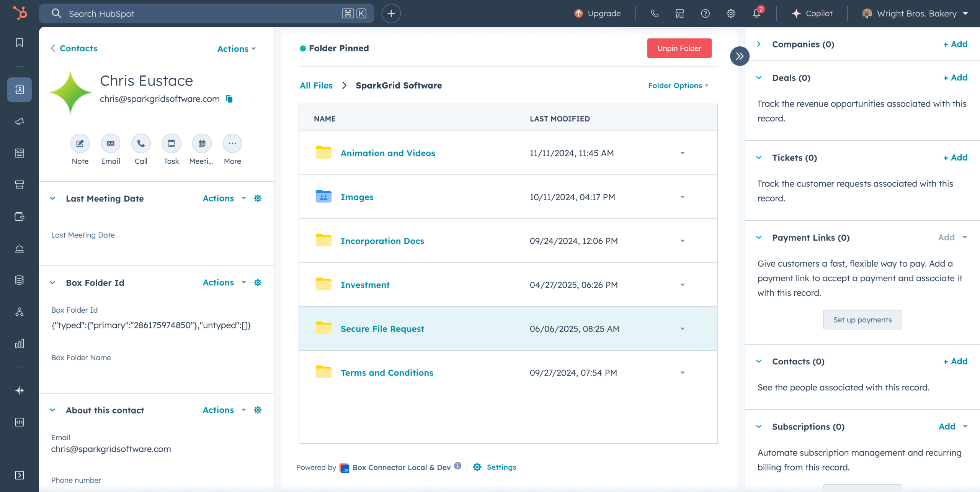Open Last Meeting Date Actions dropdown

tap(224, 198)
